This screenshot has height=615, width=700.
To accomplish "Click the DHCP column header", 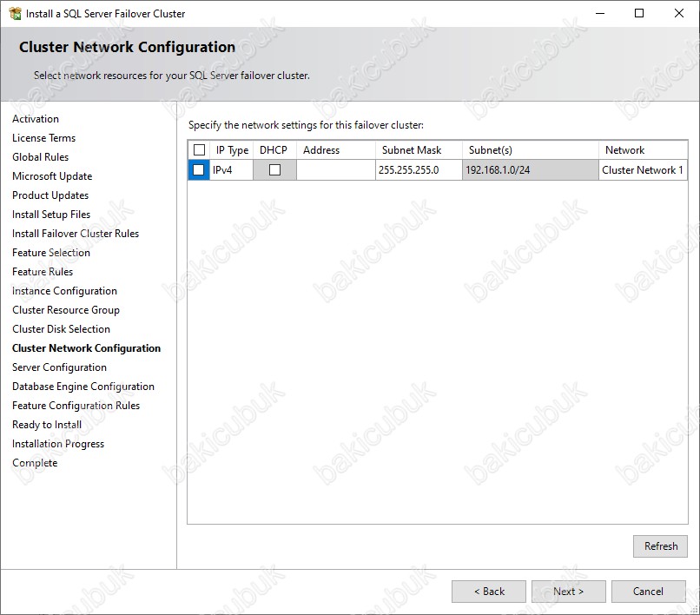I will coord(274,150).
